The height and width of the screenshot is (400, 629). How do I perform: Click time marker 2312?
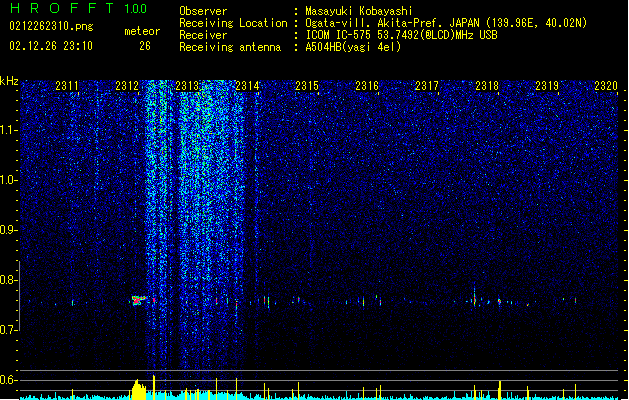tap(127, 85)
